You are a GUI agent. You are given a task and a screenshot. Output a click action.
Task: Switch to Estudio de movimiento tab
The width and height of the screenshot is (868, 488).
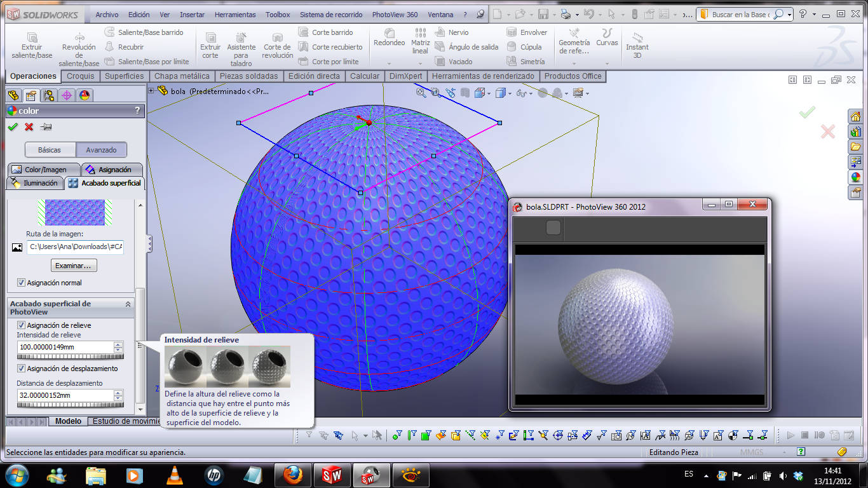pyautogui.click(x=124, y=421)
